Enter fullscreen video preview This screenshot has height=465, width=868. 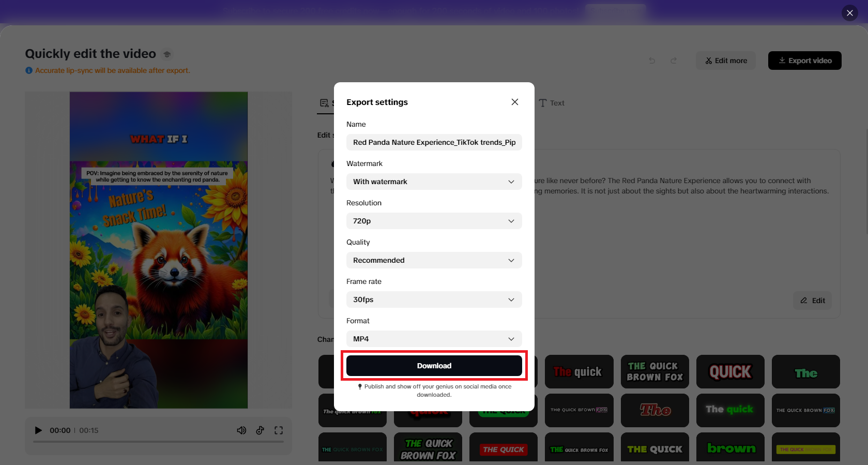pyautogui.click(x=279, y=430)
